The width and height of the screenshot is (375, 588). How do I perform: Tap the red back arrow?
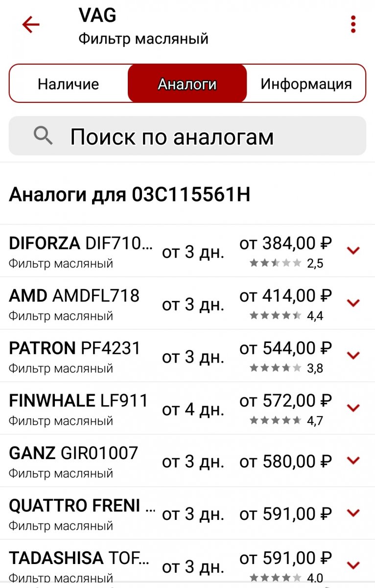[31, 24]
